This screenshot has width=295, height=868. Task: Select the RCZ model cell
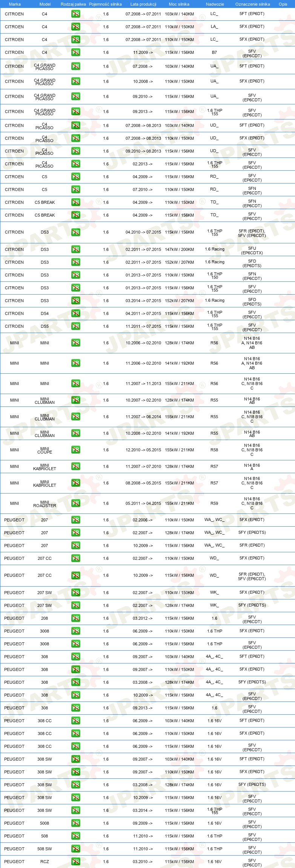[x=45, y=862]
